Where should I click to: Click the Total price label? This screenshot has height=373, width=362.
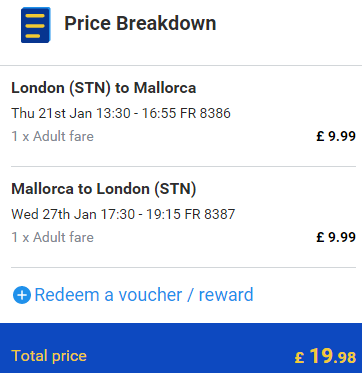tap(49, 356)
